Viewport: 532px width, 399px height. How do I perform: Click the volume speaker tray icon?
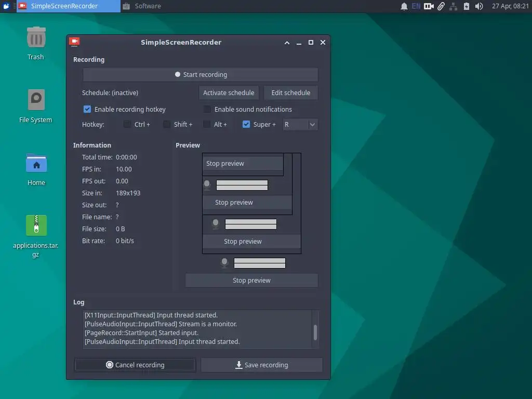478,6
